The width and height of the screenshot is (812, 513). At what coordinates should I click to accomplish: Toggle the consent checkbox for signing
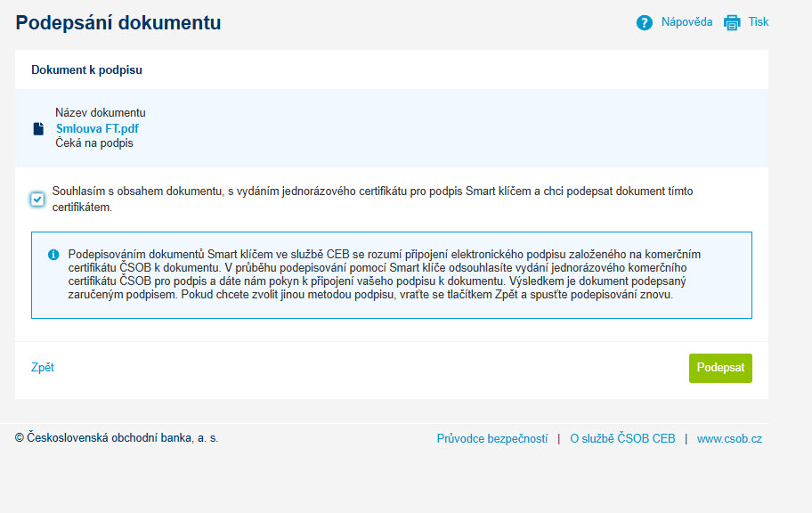pos(37,199)
